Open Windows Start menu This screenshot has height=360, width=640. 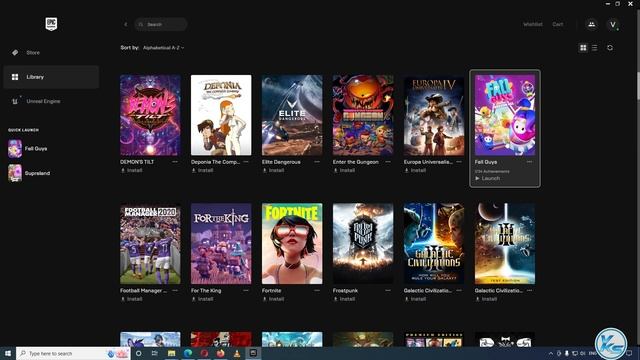pos(8,353)
